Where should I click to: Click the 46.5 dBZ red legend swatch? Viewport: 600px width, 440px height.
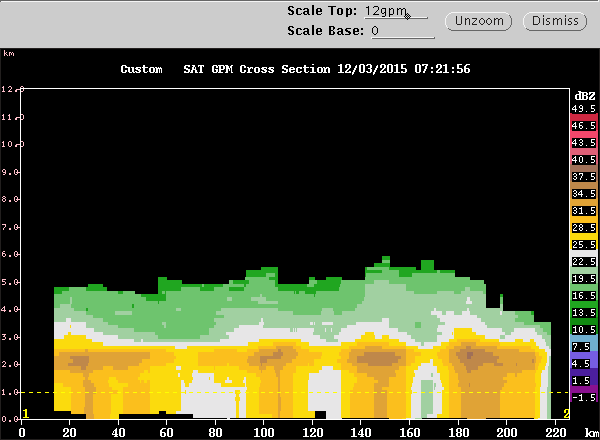coord(583,126)
